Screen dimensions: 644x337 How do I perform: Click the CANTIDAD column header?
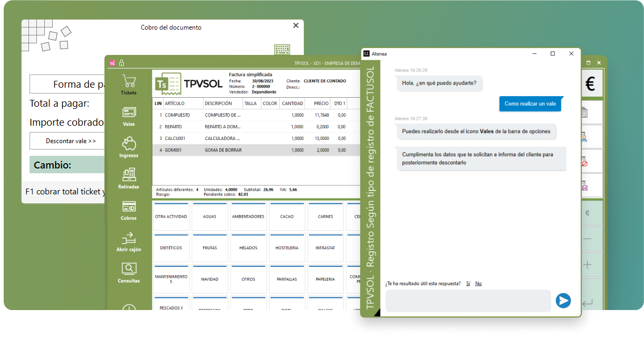pos(292,104)
